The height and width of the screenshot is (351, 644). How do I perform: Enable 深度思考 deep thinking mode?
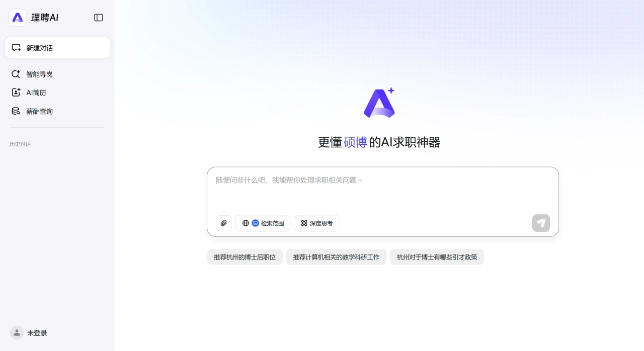(316, 223)
